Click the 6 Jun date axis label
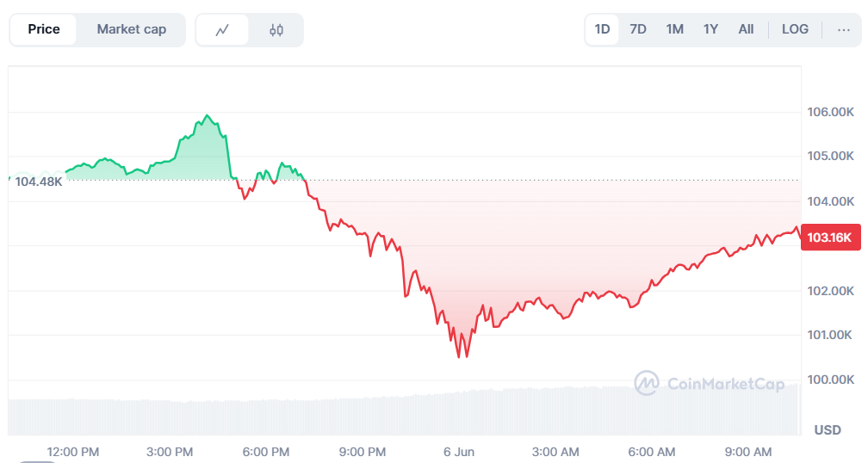The image size is (868, 463). (x=459, y=452)
